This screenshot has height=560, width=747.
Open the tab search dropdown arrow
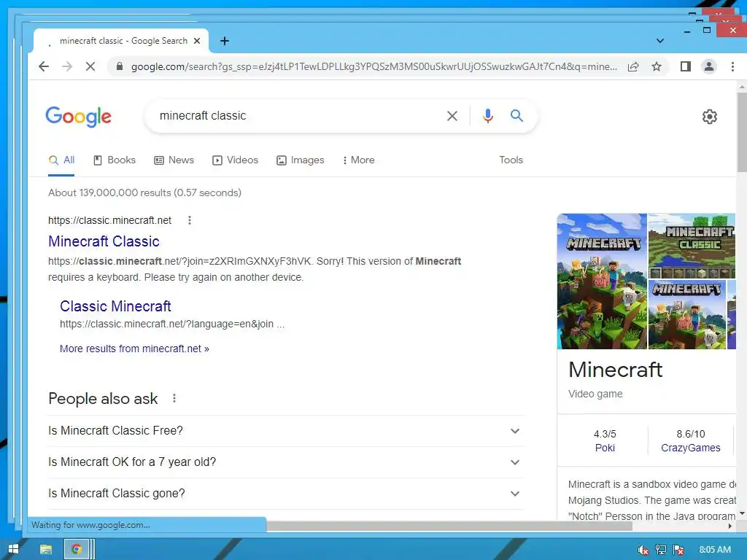[659, 41]
